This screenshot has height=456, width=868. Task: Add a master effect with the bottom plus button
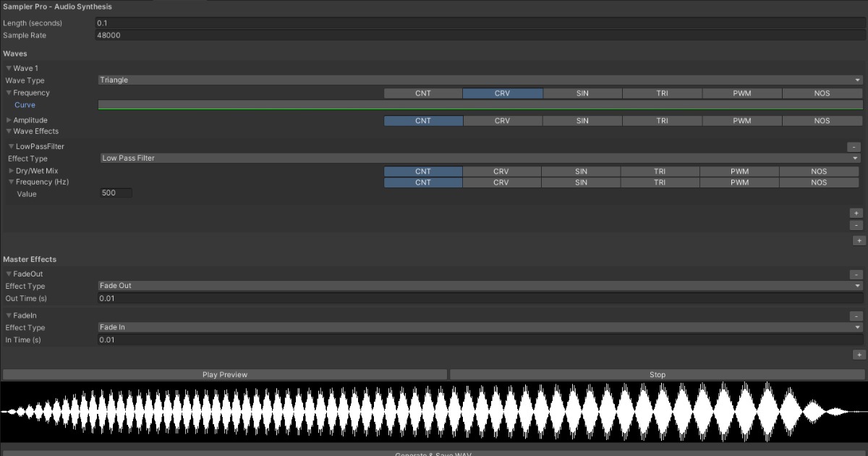click(859, 354)
